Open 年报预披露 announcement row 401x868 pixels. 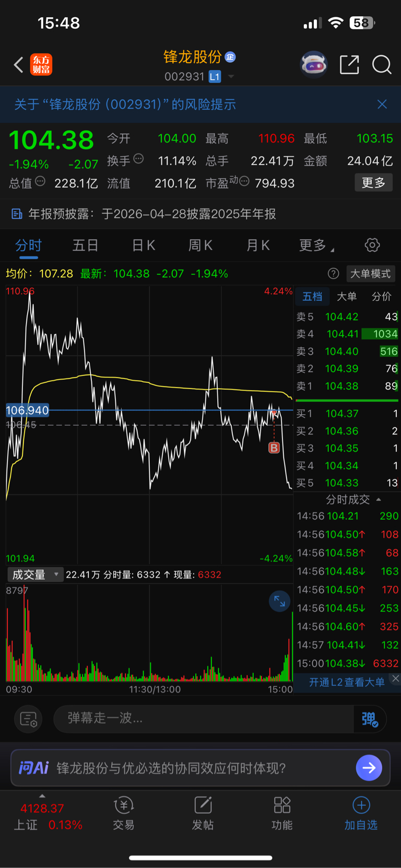200,214
